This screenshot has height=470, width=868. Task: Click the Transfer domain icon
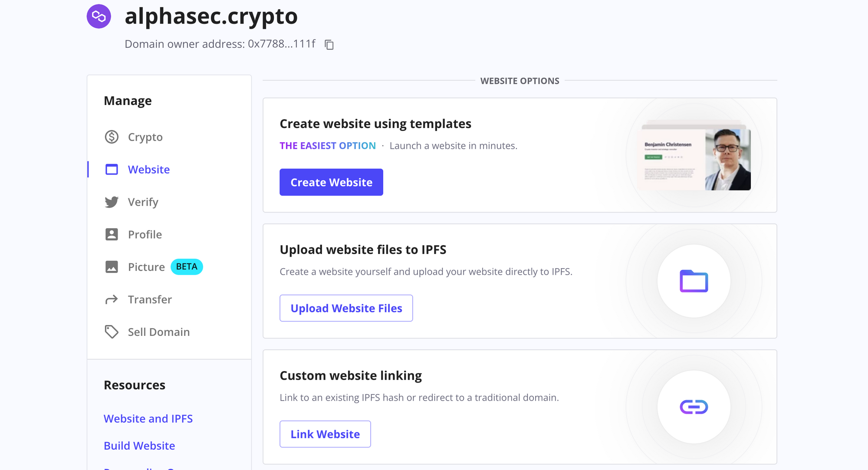click(x=112, y=299)
